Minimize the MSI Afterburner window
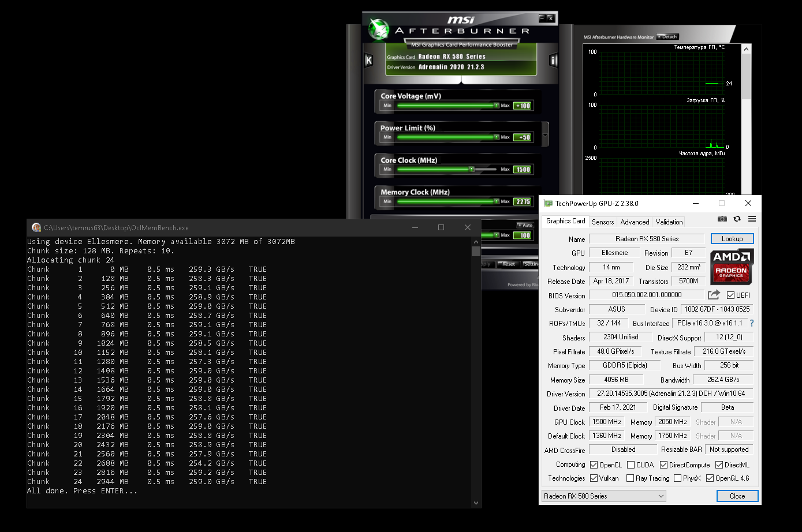This screenshot has height=532, width=802. pos(542,18)
